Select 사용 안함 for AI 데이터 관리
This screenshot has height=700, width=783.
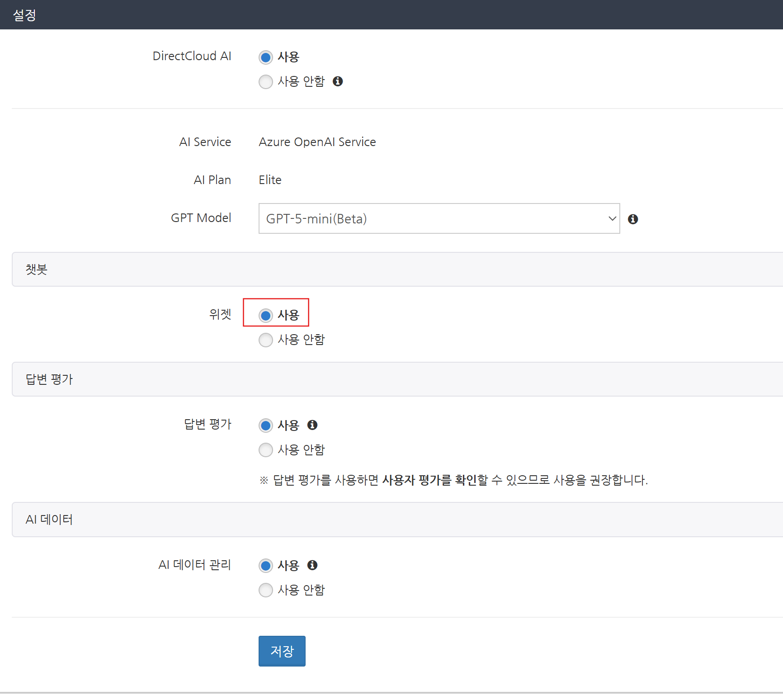point(266,590)
